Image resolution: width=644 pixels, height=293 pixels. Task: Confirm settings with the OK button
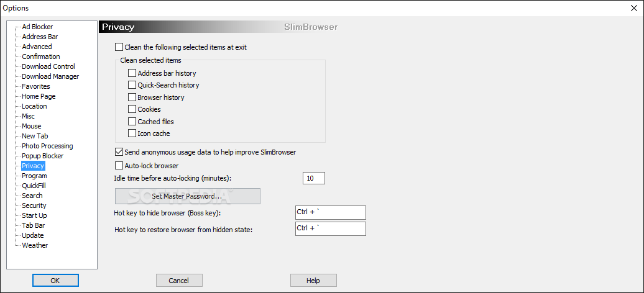tap(55, 281)
